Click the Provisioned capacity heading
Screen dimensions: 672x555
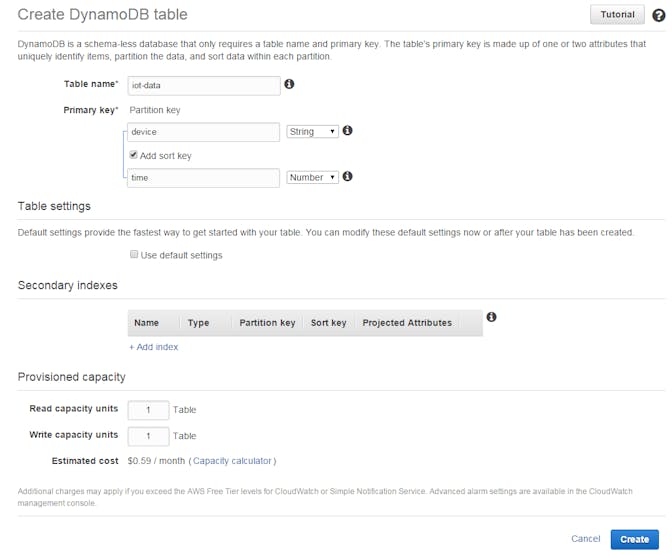[x=72, y=377]
